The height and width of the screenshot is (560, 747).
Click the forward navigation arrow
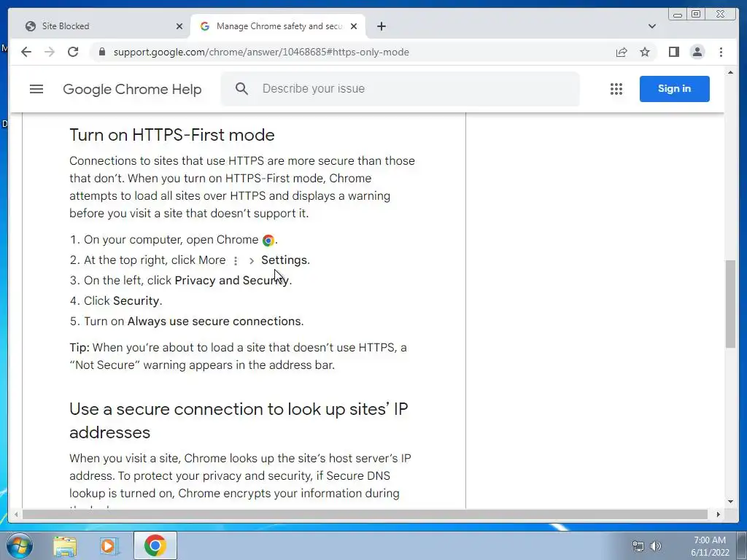pos(50,52)
